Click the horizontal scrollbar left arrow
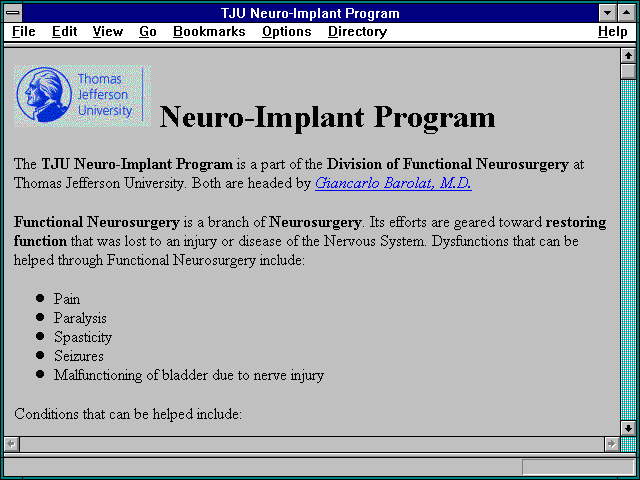 coord(11,444)
